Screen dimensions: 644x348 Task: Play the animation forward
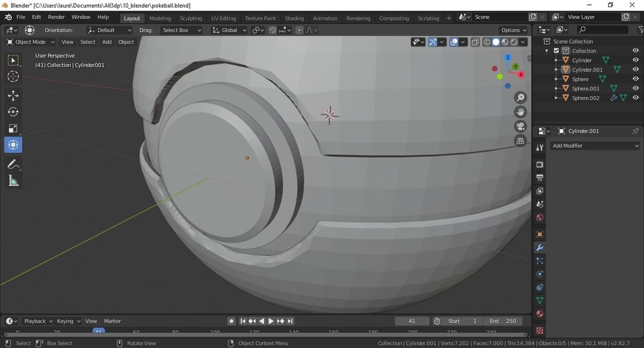pyautogui.click(x=271, y=321)
